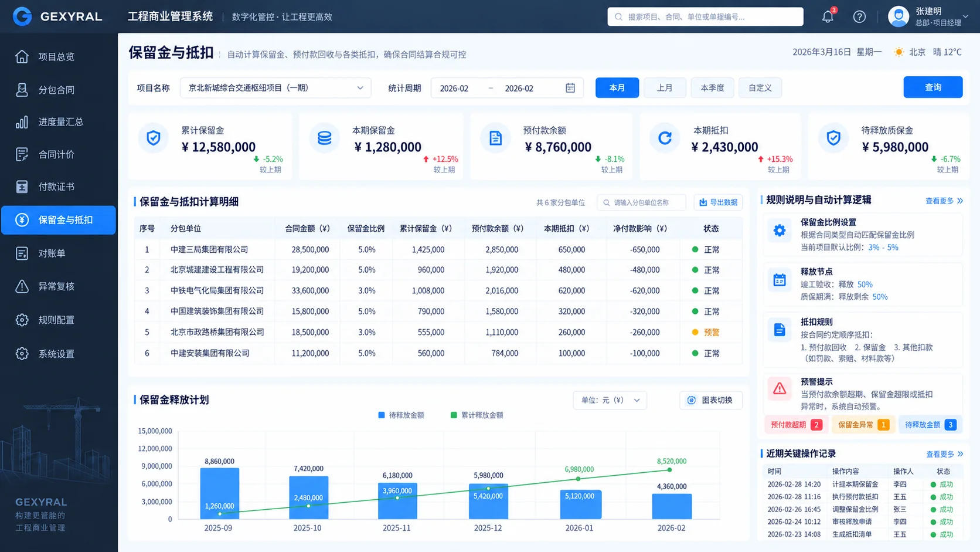This screenshot has width=980, height=552.
Task: Focus the 分包单位名称 search field
Action: [641, 202]
